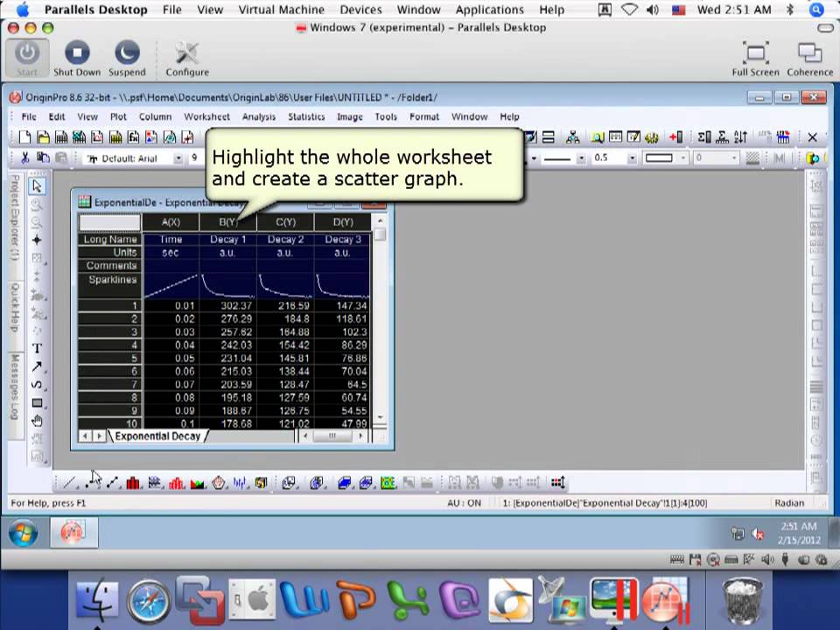This screenshot has height=630, width=840.
Task: Click cell value 302.37 in row 1
Action: coord(227,306)
